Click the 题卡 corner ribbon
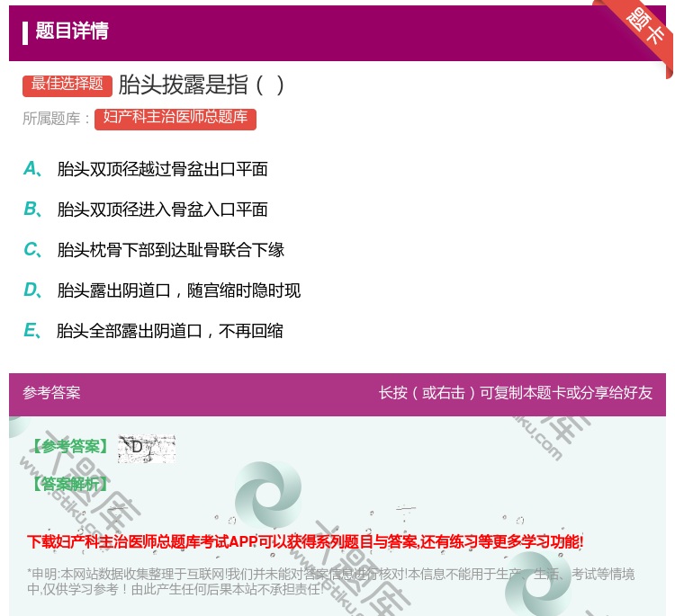675x616 pixels. (x=646, y=27)
